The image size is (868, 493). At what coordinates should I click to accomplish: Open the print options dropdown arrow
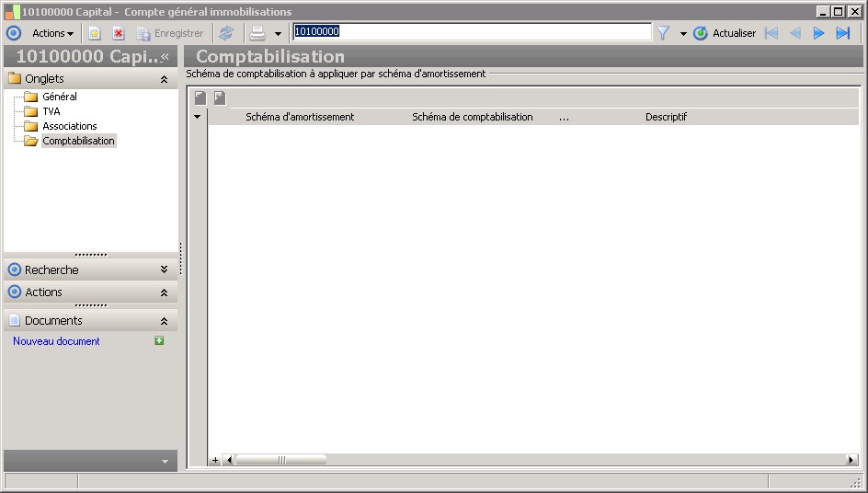[278, 34]
